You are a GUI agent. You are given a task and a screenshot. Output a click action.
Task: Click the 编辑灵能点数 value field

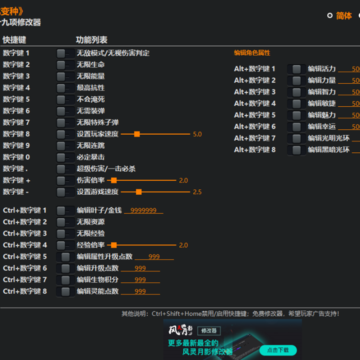[140, 291]
